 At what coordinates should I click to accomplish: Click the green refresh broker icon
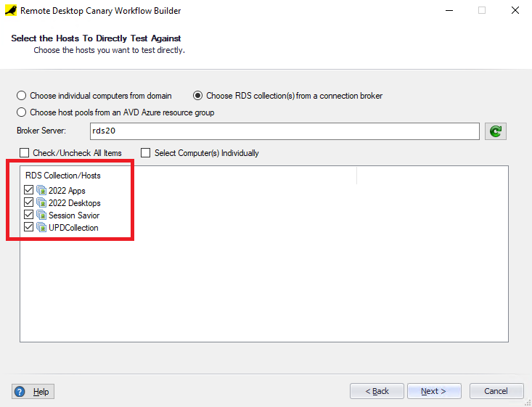[496, 131]
